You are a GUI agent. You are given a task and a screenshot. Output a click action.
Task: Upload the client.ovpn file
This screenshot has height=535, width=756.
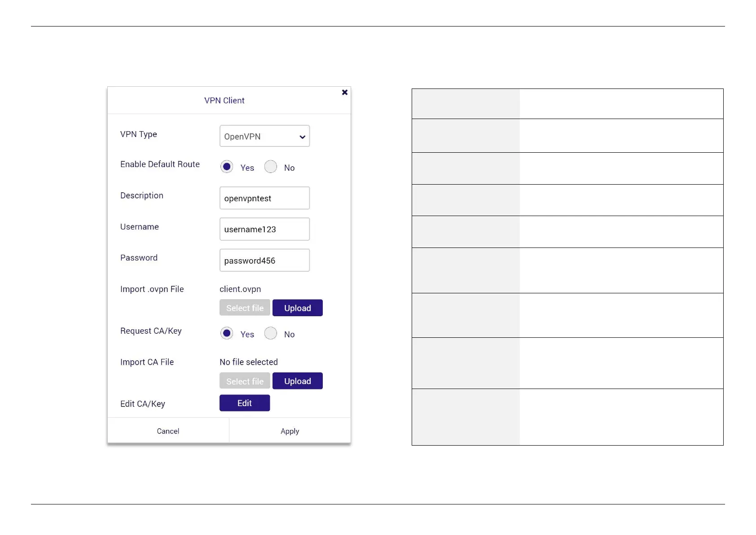click(297, 308)
